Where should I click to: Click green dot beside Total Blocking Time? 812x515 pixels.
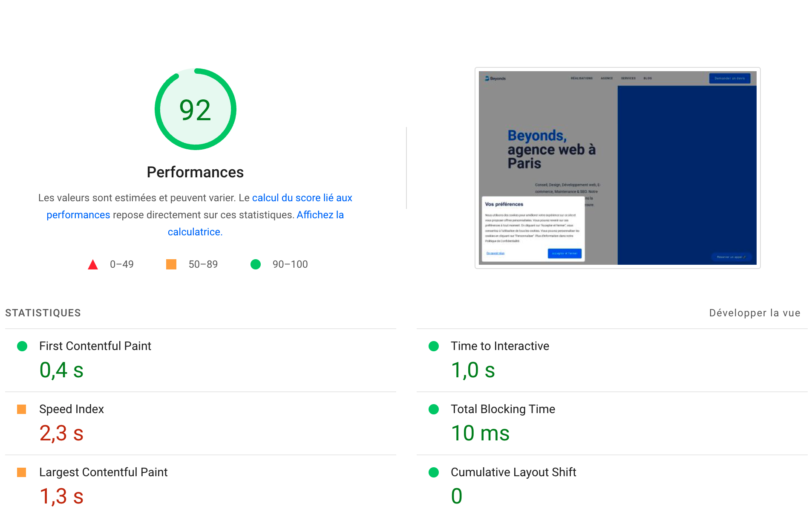pos(434,409)
